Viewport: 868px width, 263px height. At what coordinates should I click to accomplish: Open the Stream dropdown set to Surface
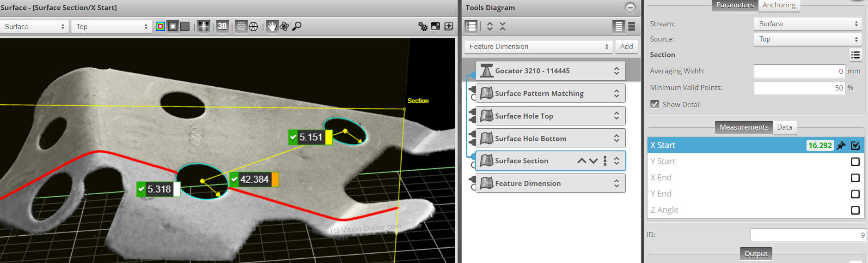(807, 24)
